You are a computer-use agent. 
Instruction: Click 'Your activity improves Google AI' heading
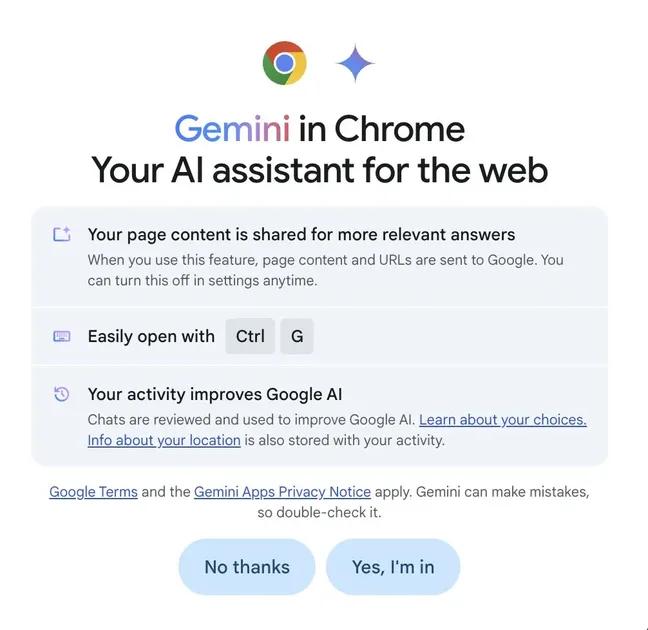click(x=215, y=394)
